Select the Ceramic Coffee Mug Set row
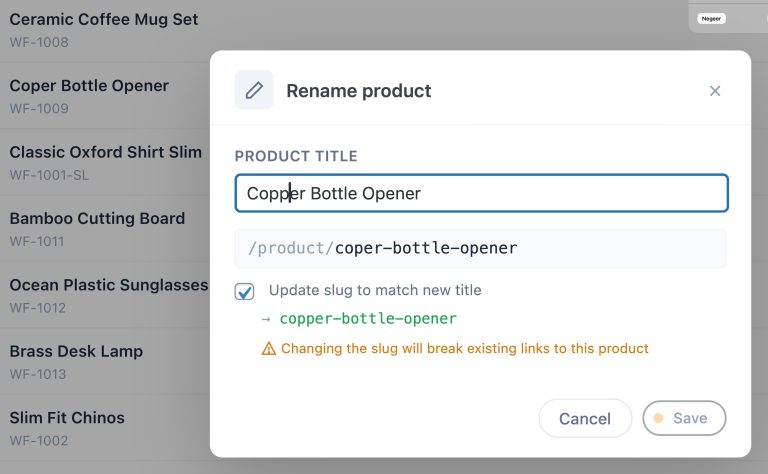This screenshot has height=474, width=768. [x=104, y=29]
